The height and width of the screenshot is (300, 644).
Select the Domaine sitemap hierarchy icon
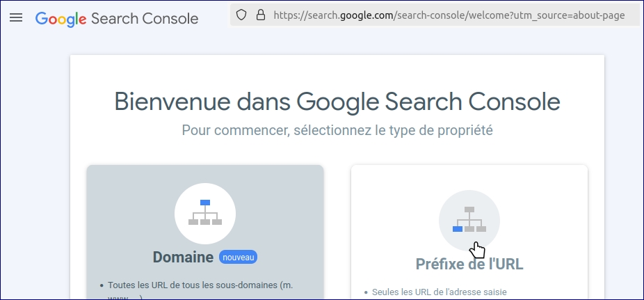(205, 214)
